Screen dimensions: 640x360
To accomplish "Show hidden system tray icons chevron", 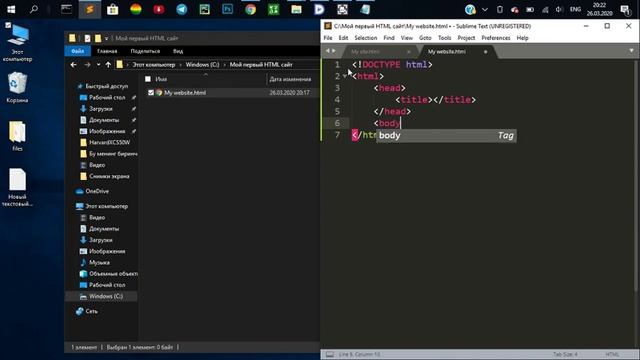I will 484,9.
